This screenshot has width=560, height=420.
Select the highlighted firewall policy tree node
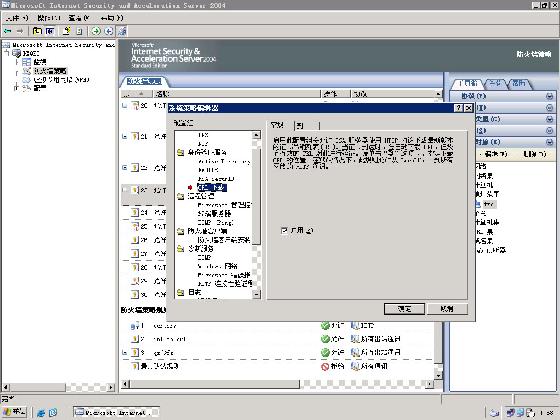point(50,71)
